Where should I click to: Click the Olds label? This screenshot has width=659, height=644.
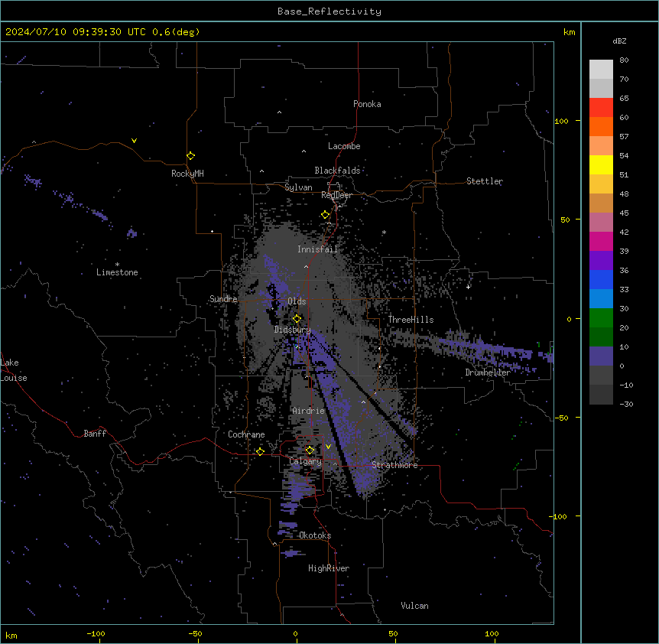point(297,301)
